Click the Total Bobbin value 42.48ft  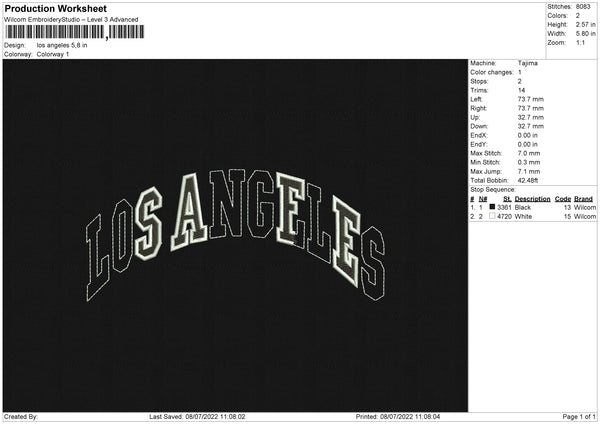[528, 181]
